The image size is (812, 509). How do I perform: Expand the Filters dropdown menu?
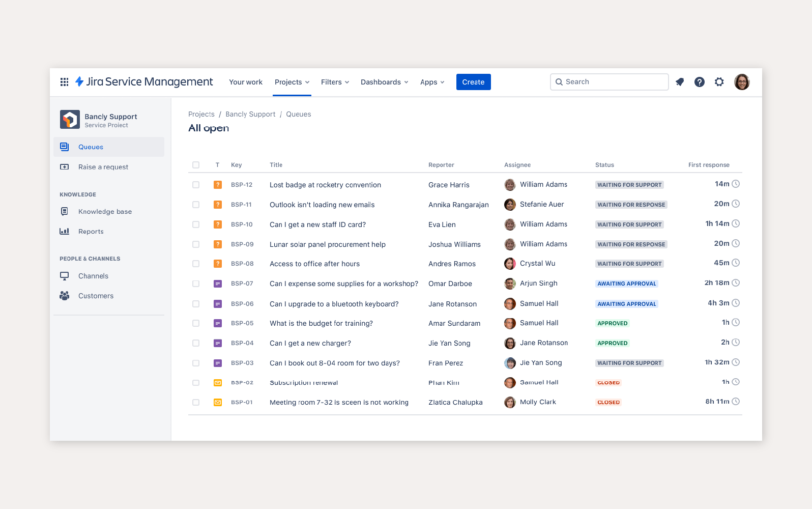point(335,82)
